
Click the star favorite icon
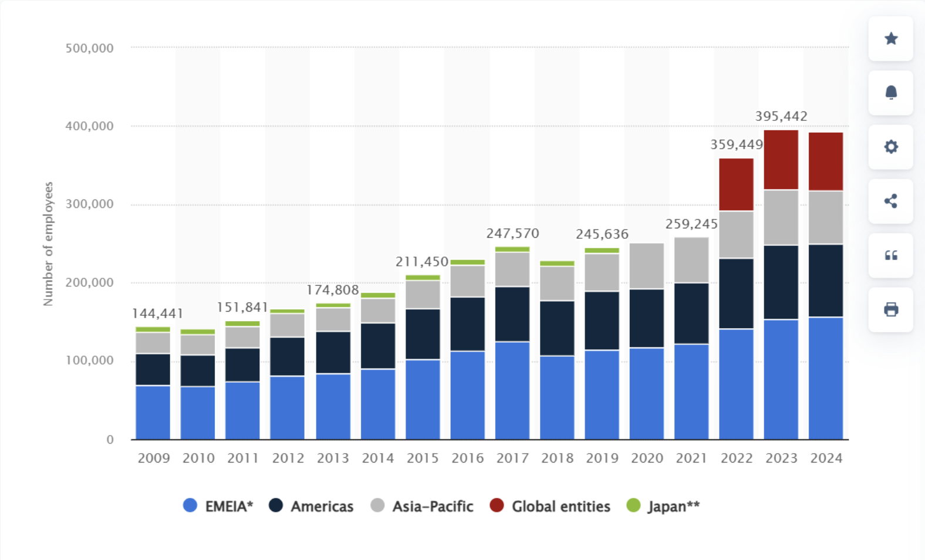pyautogui.click(x=890, y=39)
